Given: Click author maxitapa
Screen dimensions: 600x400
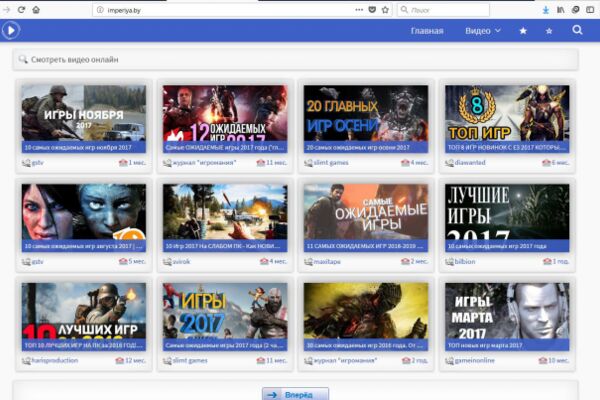Looking at the screenshot, I should coord(327,261).
